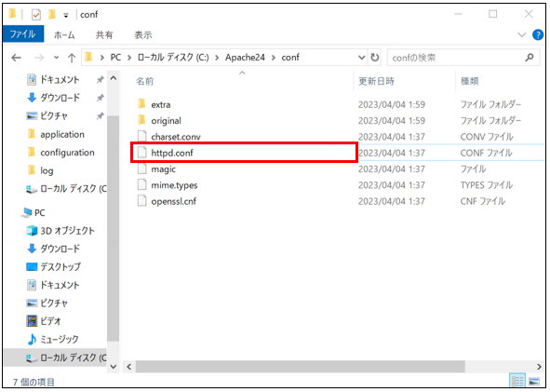The height and width of the screenshot is (392, 550).
Task: Open the quick access toolbar dropdown arrow
Action: (x=65, y=15)
